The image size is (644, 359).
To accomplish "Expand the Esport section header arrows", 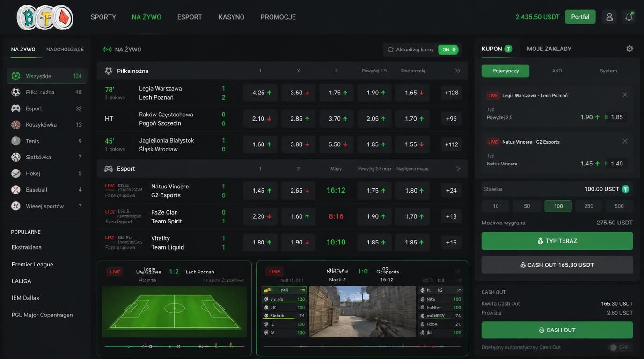I will click(x=458, y=168).
